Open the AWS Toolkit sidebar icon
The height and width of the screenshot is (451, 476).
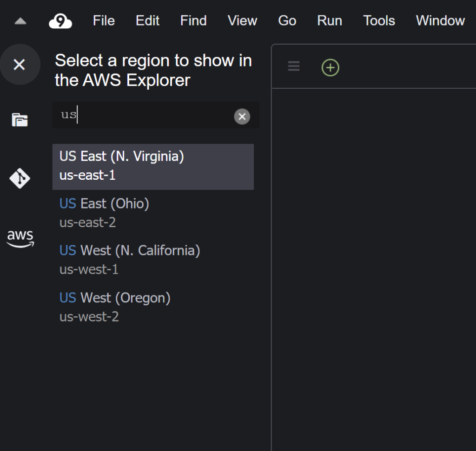[x=20, y=238]
